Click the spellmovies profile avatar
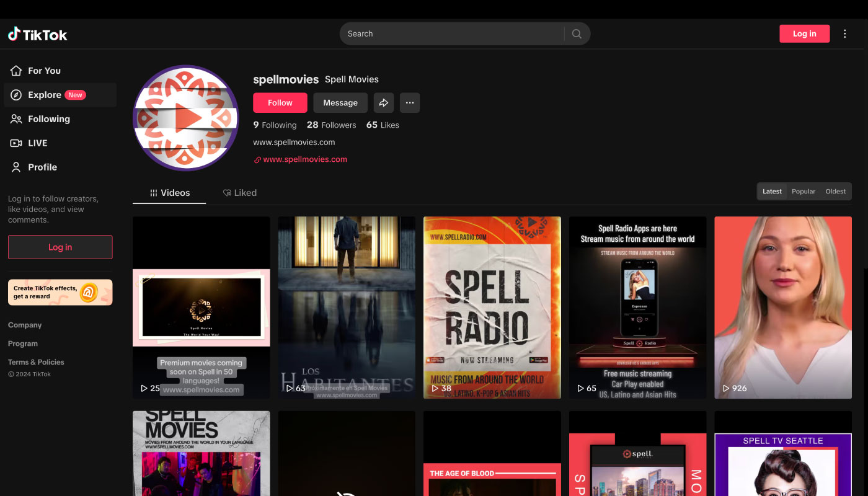The height and width of the screenshot is (496, 868). pyautogui.click(x=186, y=118)
